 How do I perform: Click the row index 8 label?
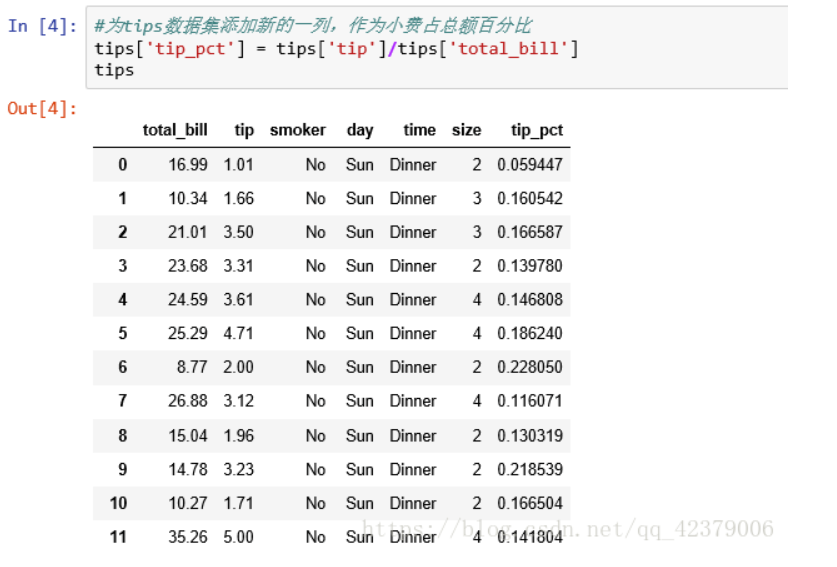[123, 436]
